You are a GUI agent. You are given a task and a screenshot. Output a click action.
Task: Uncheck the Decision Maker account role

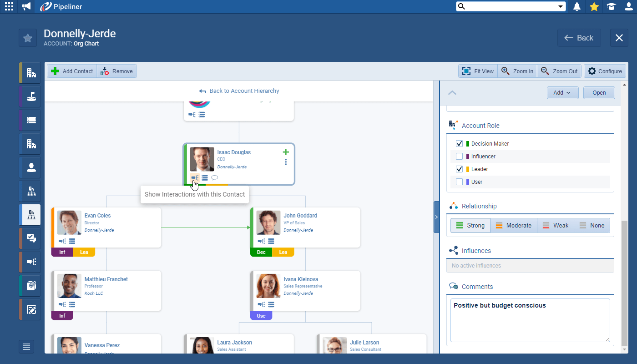coord(460,144)
